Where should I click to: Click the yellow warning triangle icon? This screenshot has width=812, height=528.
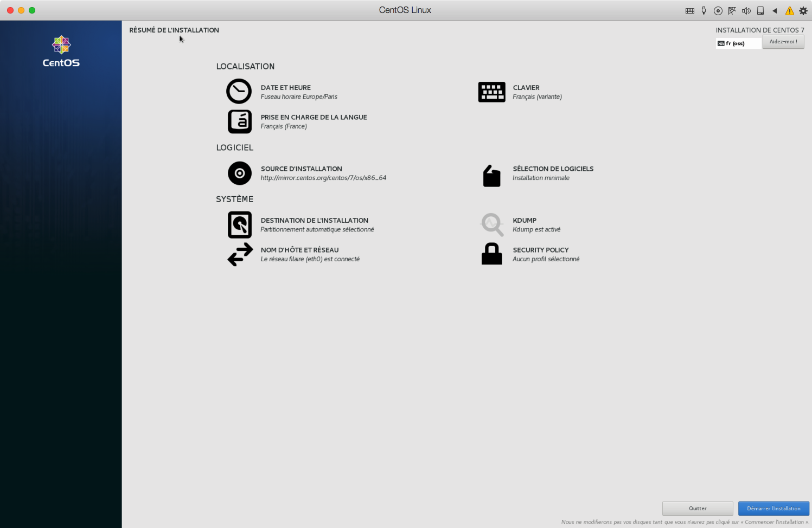(789, 10)
